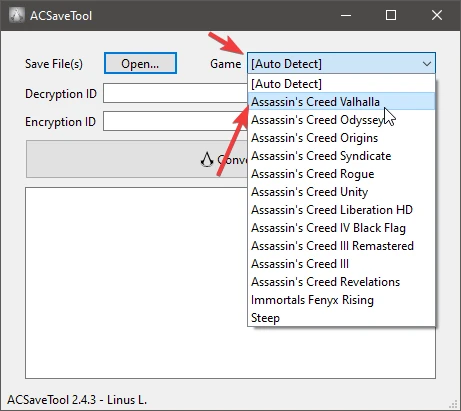Select Assassin's Creed Syndicate option
This screenshot has height=411, width=461.
pos(341,156)
